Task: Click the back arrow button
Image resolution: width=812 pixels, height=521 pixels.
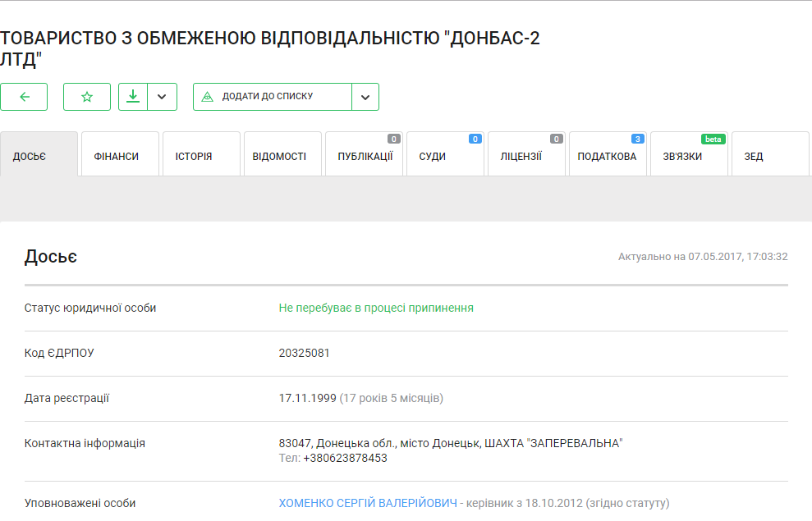Action: [24, 97]
